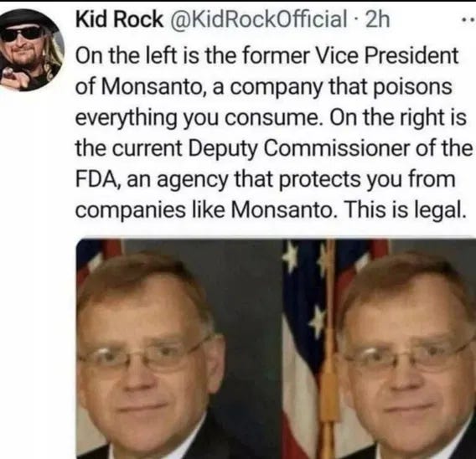The height and width of the screenshot is (459, 476).
Task: Click the word 'FDA,' in the tweet
Action: tap(98, 179)
